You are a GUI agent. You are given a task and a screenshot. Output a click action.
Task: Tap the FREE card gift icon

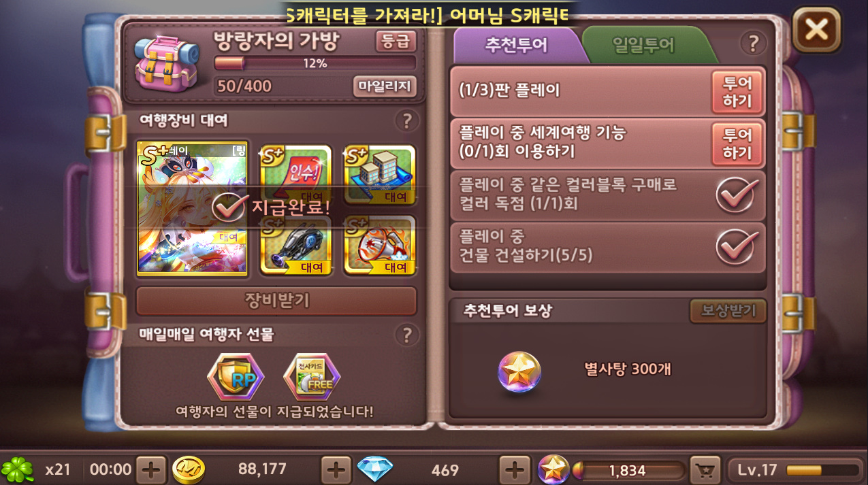click(312, 378)
